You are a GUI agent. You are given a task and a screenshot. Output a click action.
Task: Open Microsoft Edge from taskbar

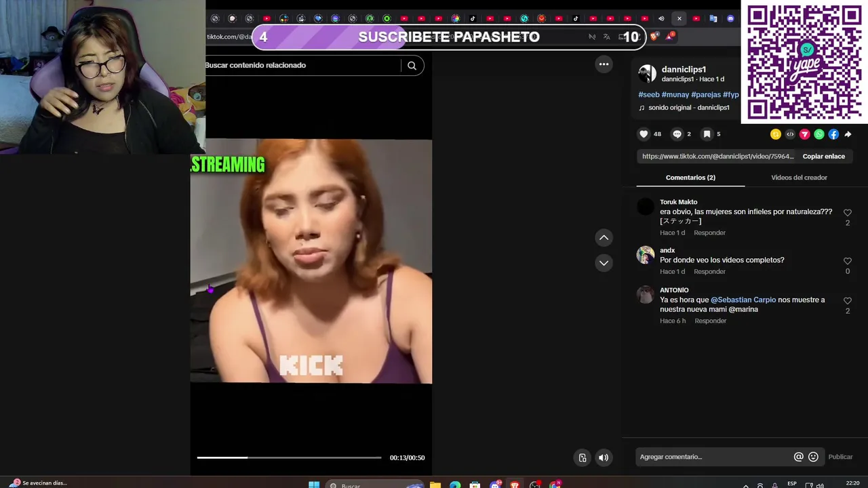[x=455, y=484]
